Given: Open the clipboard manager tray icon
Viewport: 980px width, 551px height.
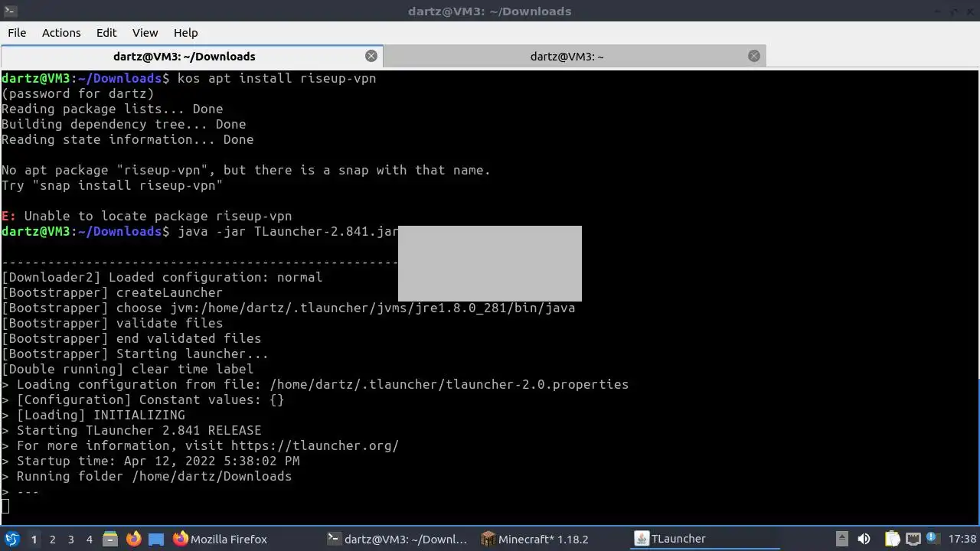Looking at the screenshot, I should tap(893, 539).
